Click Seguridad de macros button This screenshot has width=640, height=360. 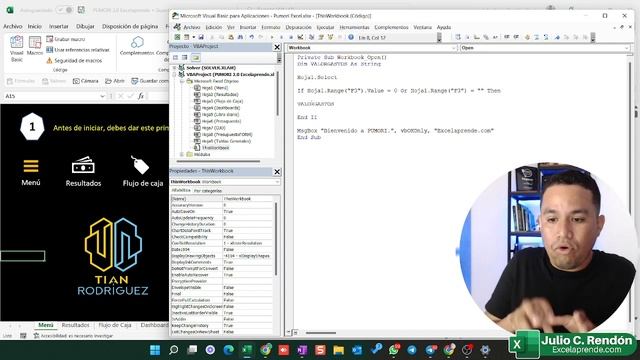(74, 60)
